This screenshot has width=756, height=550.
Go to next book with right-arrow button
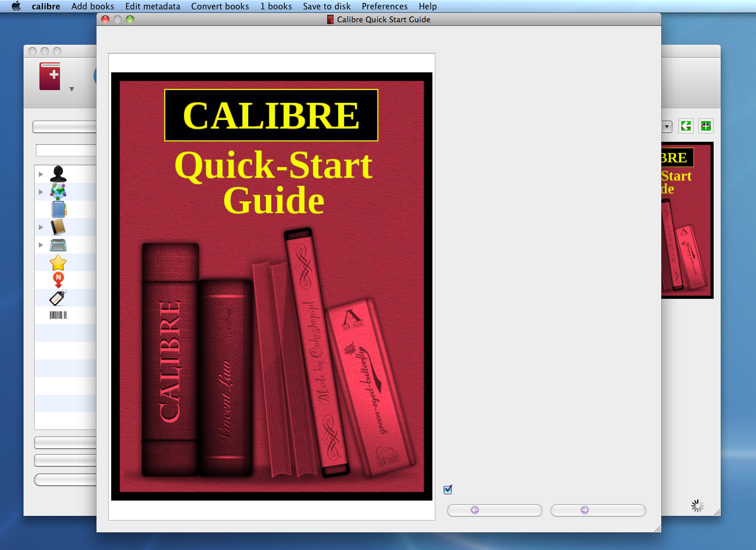(598, 510)
